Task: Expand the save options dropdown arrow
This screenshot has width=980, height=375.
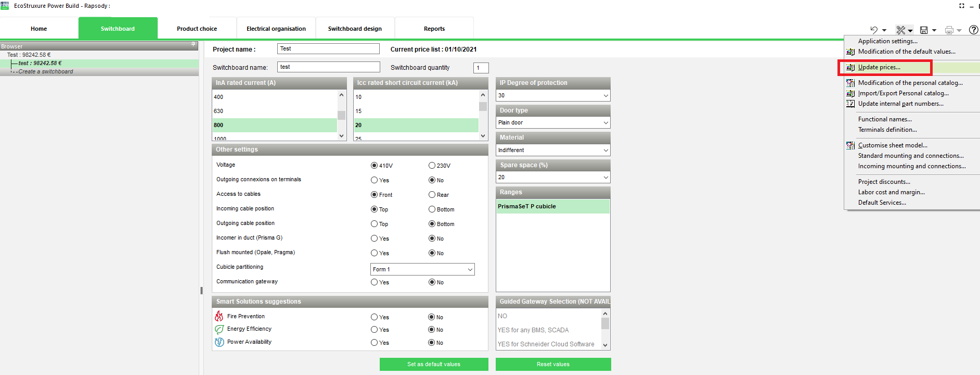Action: pos(934,30)
